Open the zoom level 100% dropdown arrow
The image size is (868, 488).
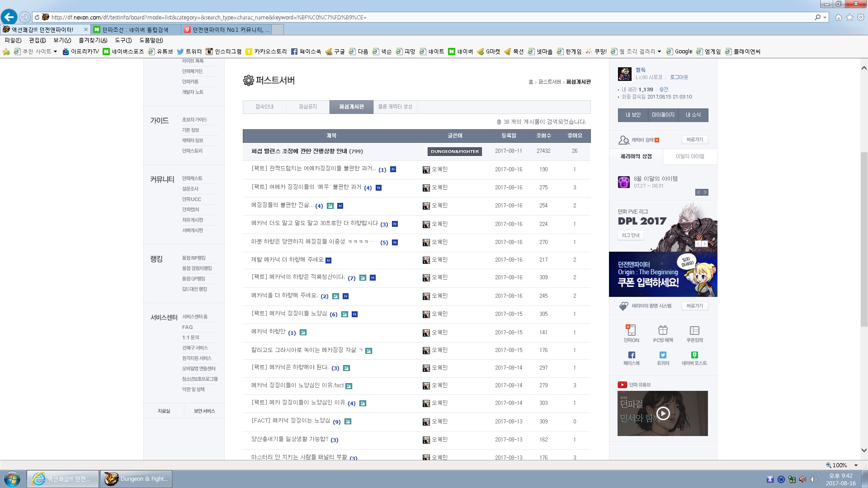point(856,465)
